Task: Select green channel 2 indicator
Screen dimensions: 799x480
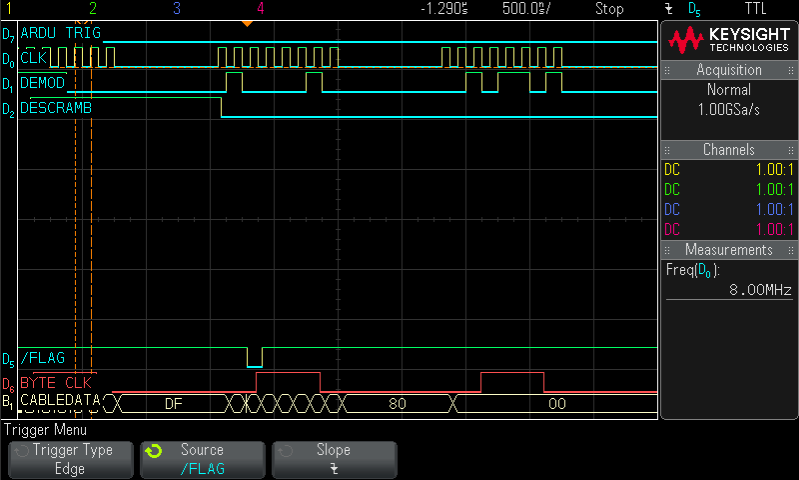Action: tap(92, 9)
